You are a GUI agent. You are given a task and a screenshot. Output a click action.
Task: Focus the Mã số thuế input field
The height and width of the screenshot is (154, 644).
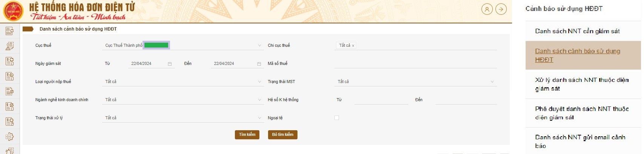416,63
